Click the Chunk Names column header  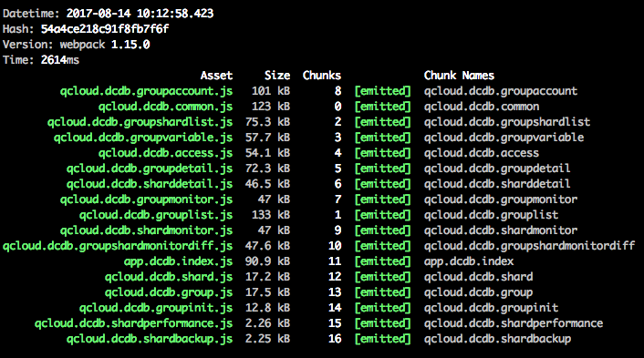click(459, 76)
